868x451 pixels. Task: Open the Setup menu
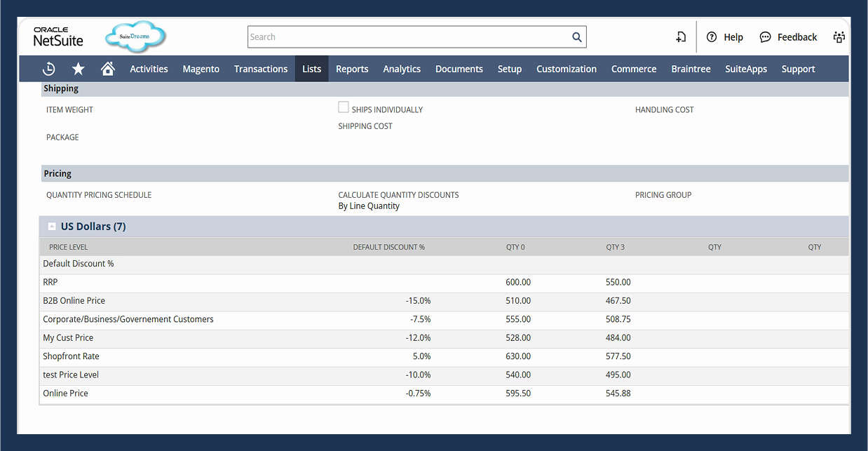510,69
